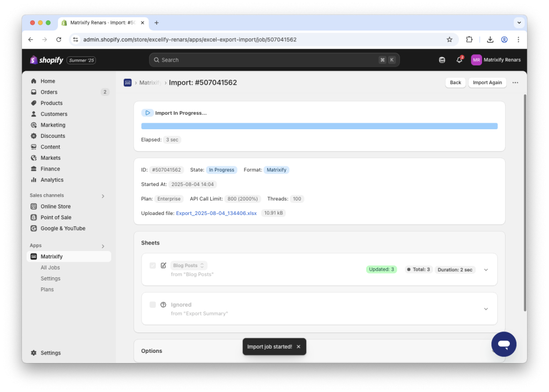The width and height of the screenshot is (549, 392).
Task: Open Matrixify Settings from sidebar
Action: pyautogui.click(x=50, y=278)
